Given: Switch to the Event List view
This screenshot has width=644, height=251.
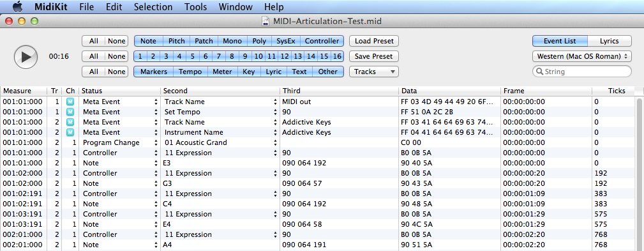Looking at the screenshot, I should (x=560, y=41).
